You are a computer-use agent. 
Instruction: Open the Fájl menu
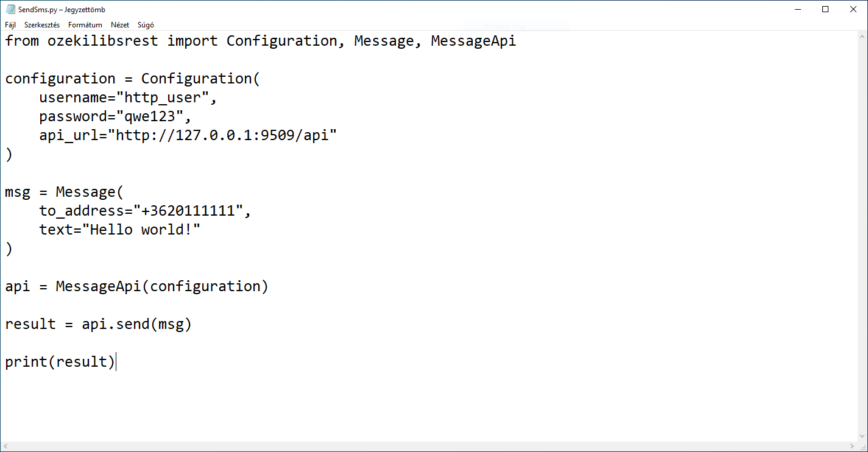pos(10,25)
